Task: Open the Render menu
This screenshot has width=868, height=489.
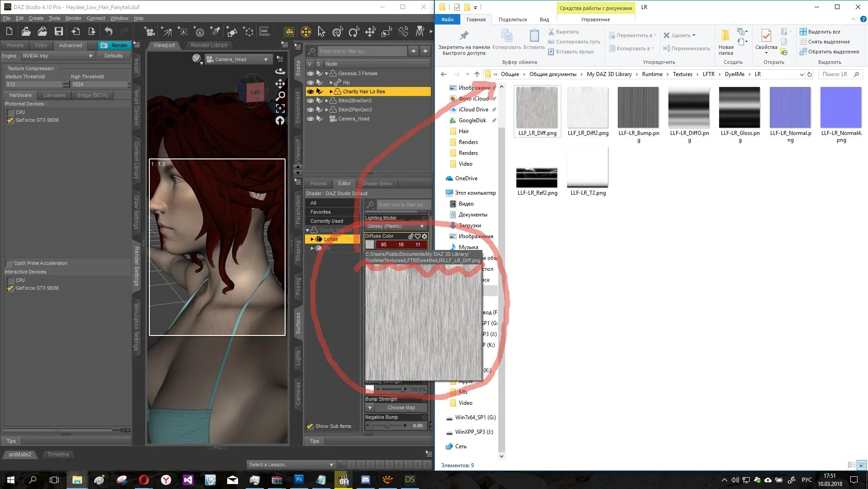Action: (73, 18)
